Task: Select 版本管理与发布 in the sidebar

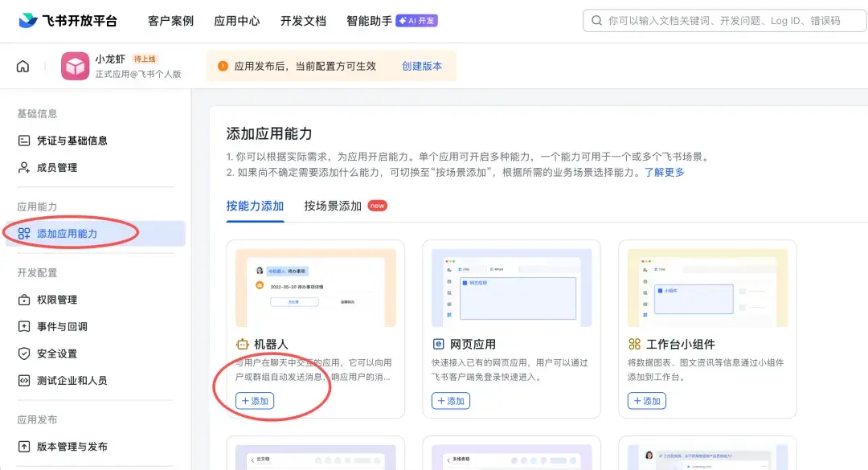Action: (95, 447)
